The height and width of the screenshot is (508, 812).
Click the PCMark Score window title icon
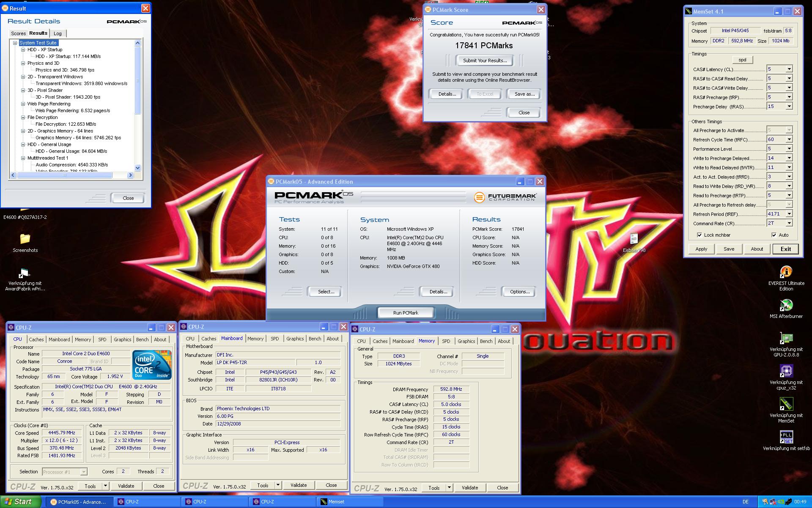click(x=428, y=10)
